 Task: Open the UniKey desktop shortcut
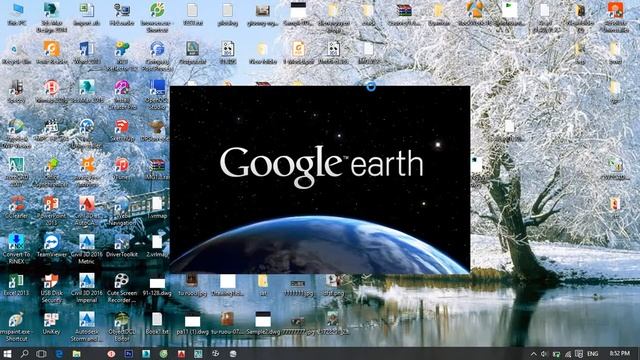point(51,323)
